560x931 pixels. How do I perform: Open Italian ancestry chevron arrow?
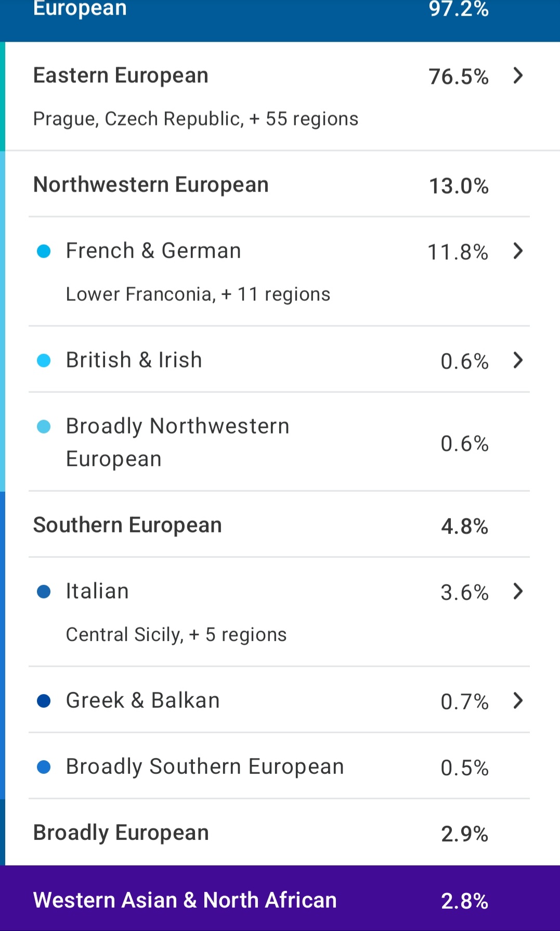tap(517, 591)
